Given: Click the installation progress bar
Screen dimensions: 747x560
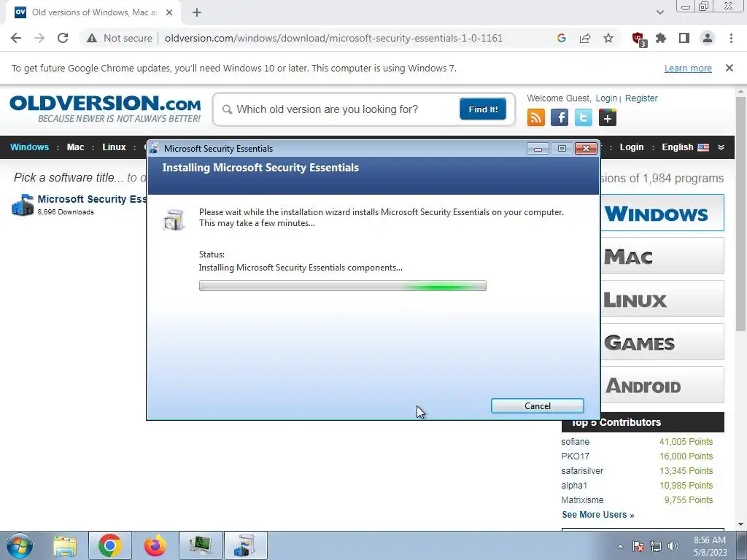Looking at the screenshot, I should click(343, 286).
